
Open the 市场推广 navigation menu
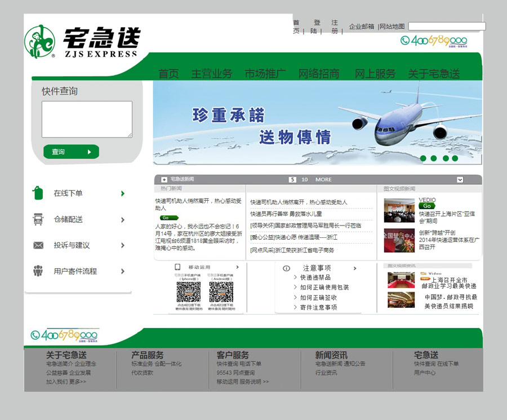pos(265,74)
